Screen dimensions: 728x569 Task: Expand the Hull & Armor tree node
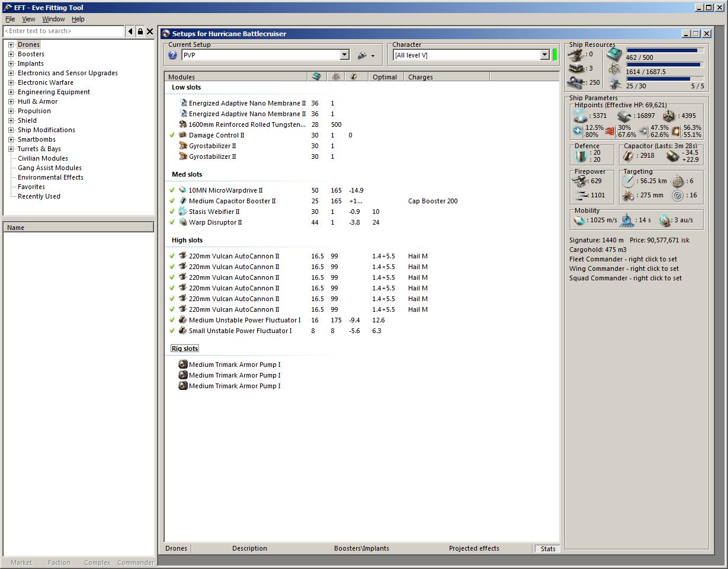pyautogui.click(x=11, y=101)
